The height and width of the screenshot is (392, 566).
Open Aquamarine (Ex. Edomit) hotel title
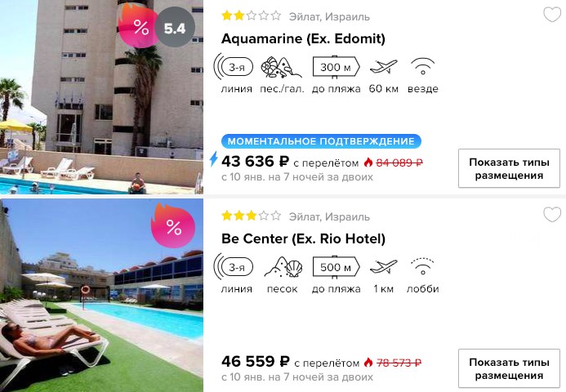[x=303, y=38]
